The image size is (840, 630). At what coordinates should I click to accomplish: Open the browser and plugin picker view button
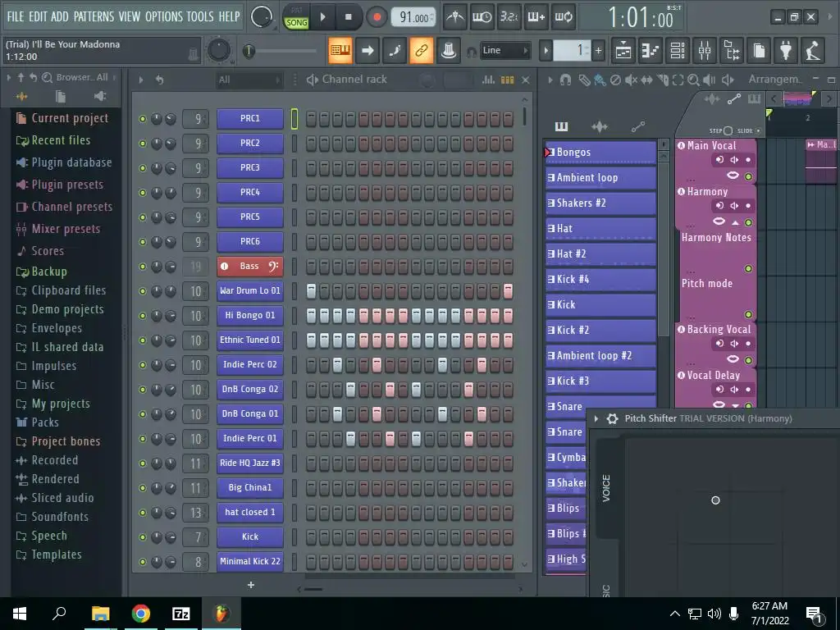pyautogui.click(x=732, y=50)
